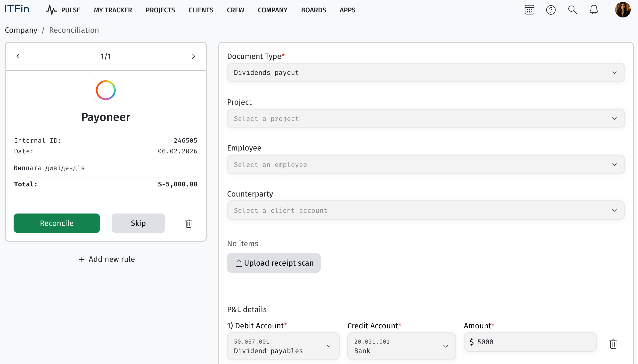
Task: Click the ITFin logo
Action: [17, 9]
